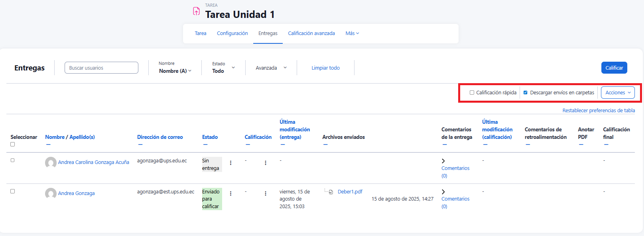
Task: Open status actions menu for Andrea Gonzaga
Action: [x=230, y=193]
